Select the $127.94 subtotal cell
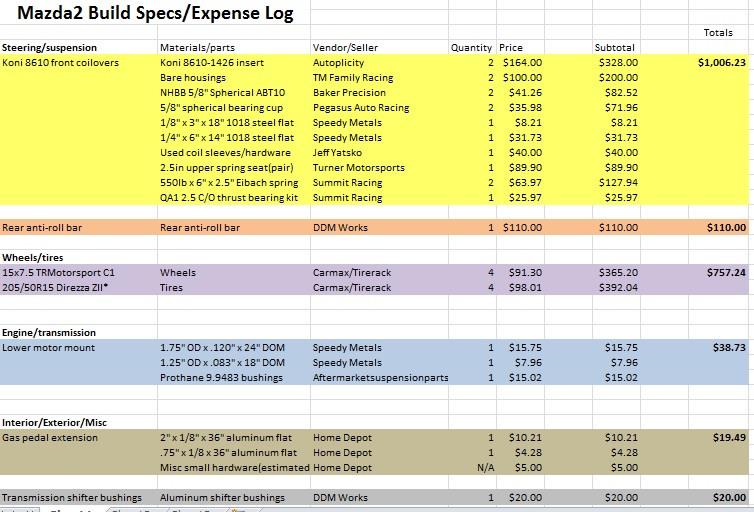 tap(616, 183)
